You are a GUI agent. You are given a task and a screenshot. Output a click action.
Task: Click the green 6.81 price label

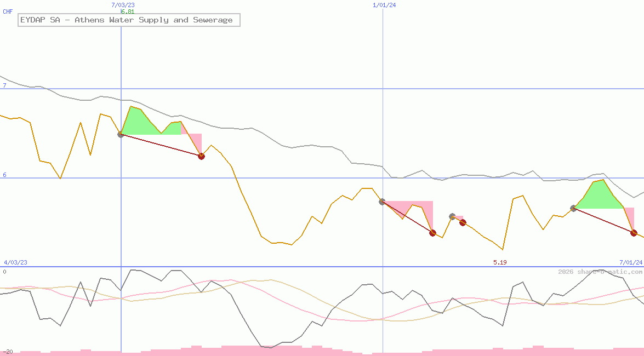127,12
